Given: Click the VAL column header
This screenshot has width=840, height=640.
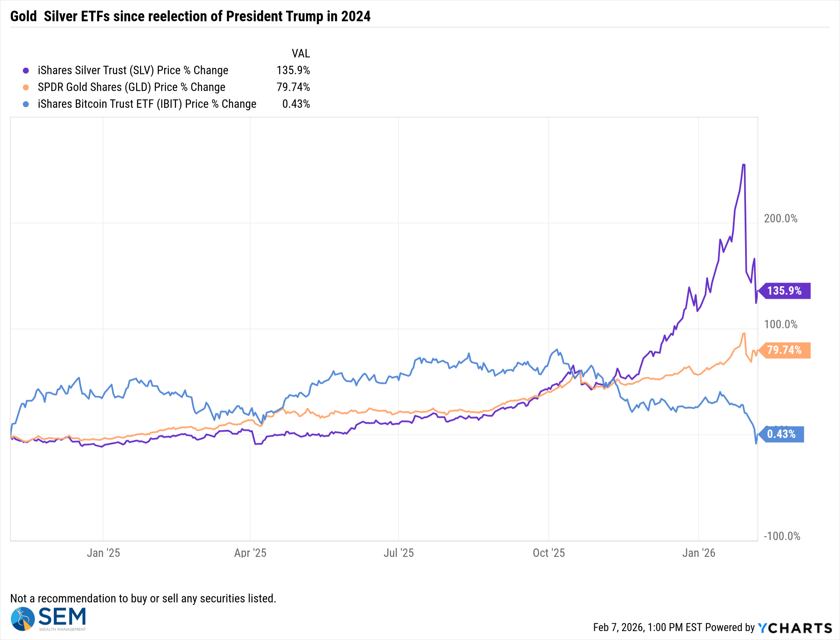Looking at the screenshot, I should coord(301,54).
